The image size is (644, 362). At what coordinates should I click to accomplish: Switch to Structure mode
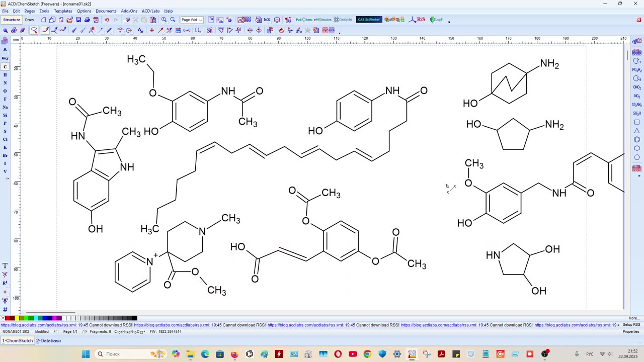12,20
